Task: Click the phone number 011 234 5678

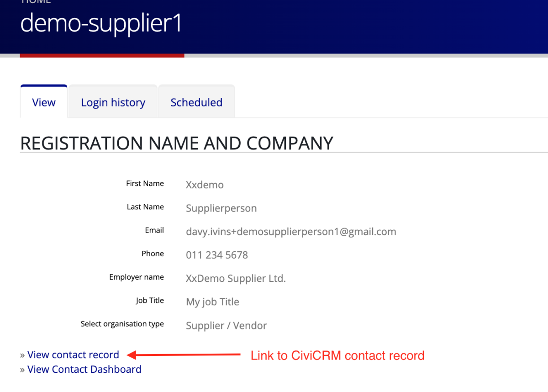Action: click(x=217, y=255)
